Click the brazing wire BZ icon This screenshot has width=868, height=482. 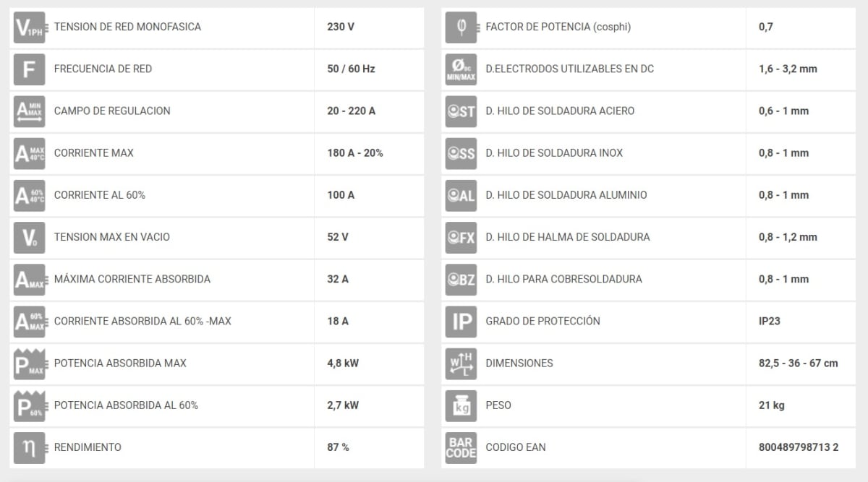pyautogui.click(x=461, y=280)
